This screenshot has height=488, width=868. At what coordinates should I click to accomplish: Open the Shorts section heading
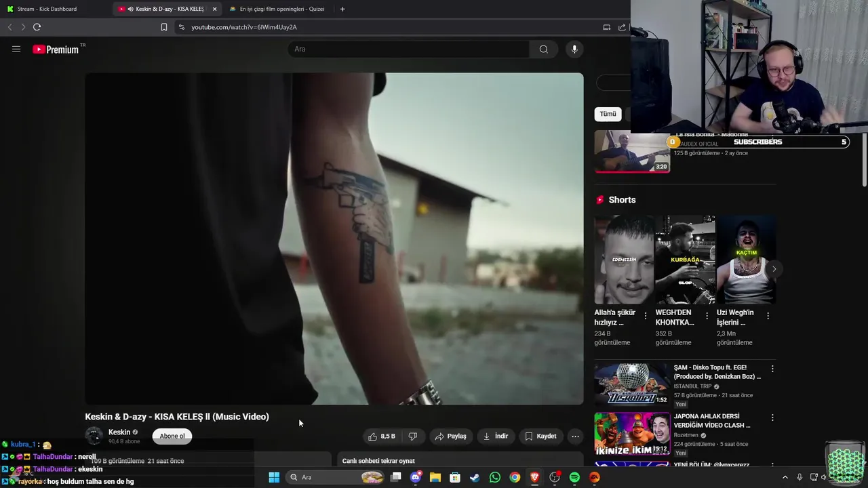622,200
